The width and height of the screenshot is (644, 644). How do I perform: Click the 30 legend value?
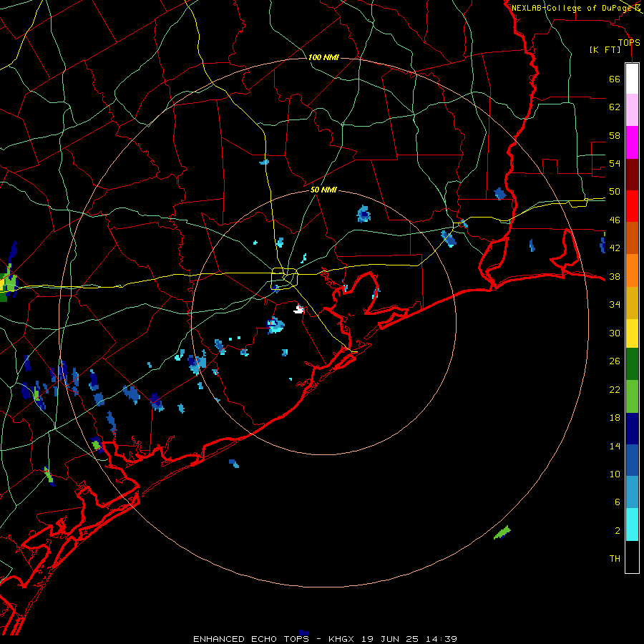point(615,333)
